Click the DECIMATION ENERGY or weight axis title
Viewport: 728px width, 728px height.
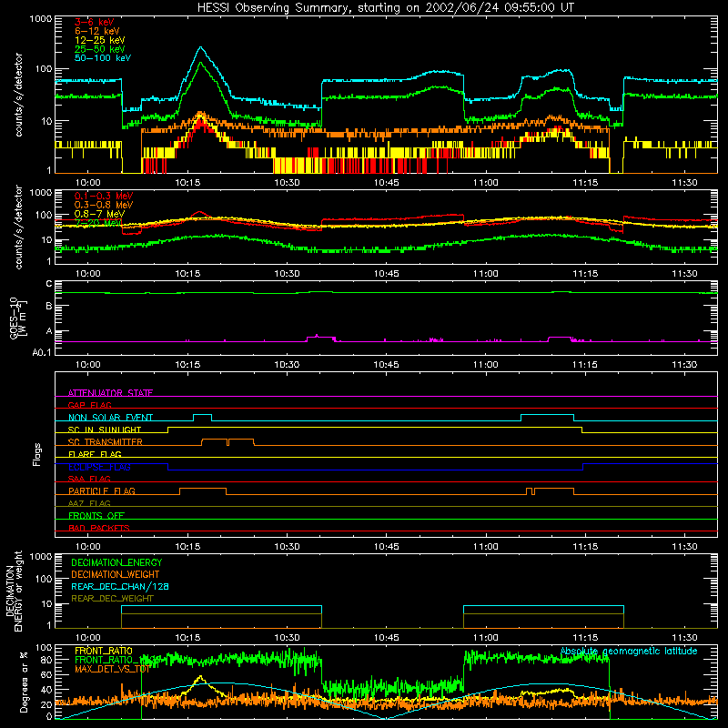tap(14, 591)
